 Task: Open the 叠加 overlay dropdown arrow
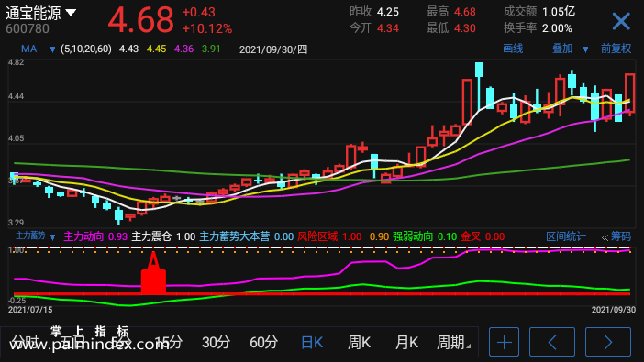pyautogui.click(x=585, y=49)
